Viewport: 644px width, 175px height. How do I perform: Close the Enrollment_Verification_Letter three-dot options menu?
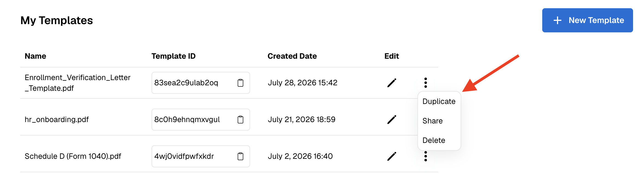pos(425,83)
